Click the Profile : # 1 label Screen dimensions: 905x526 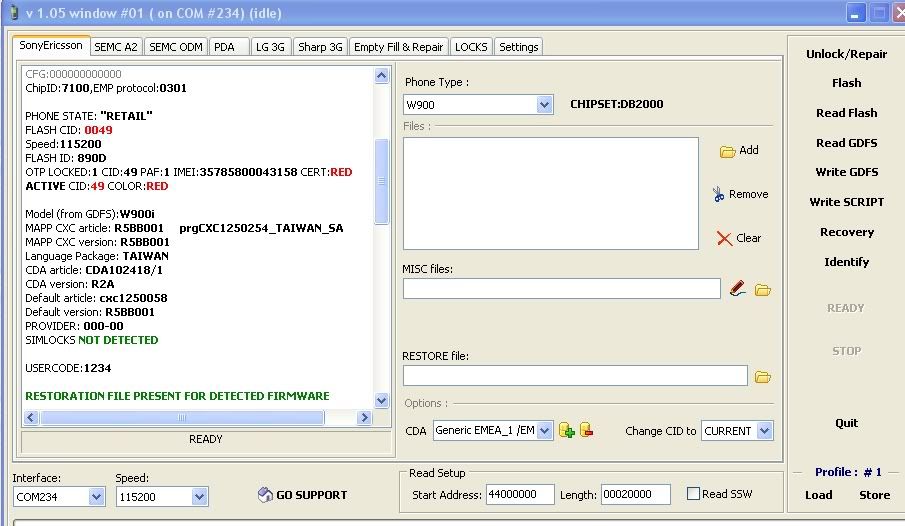point(848,472)
